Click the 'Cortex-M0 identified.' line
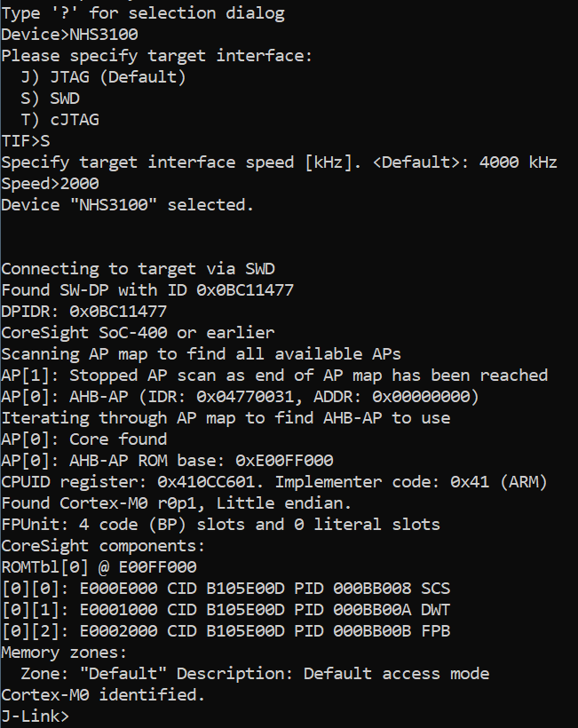Viewport: 578px width, 728px height. 103,695
